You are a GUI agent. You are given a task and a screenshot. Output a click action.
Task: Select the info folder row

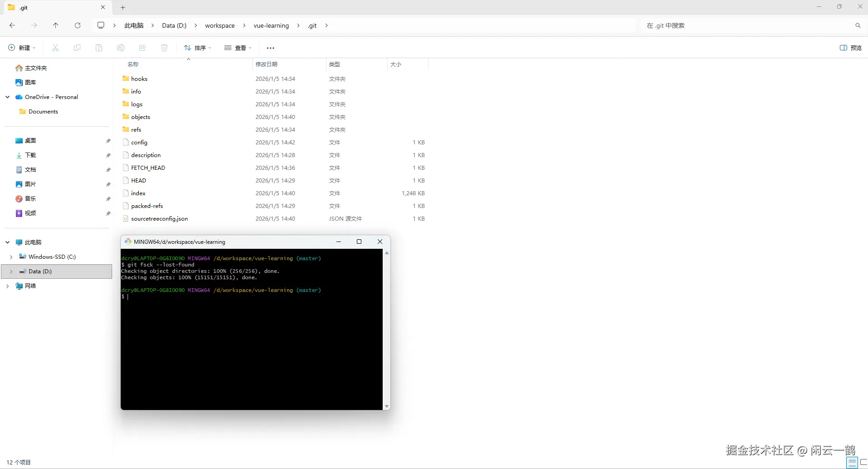[x=275, y=91]
